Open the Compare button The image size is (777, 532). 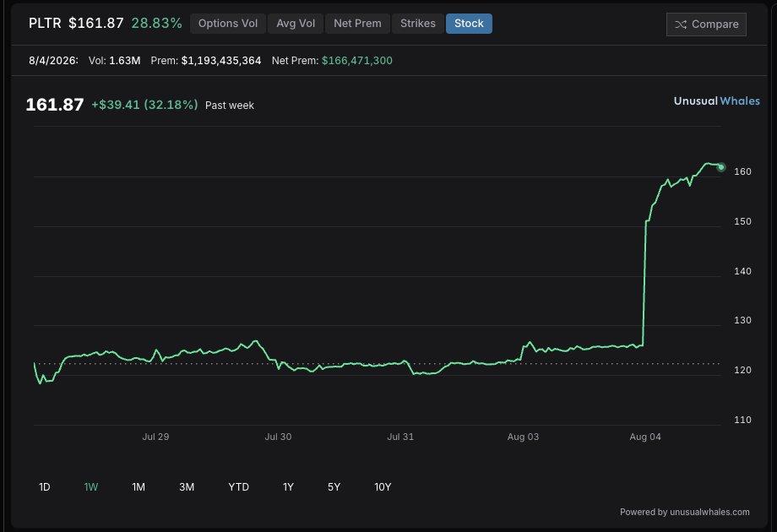706,24
